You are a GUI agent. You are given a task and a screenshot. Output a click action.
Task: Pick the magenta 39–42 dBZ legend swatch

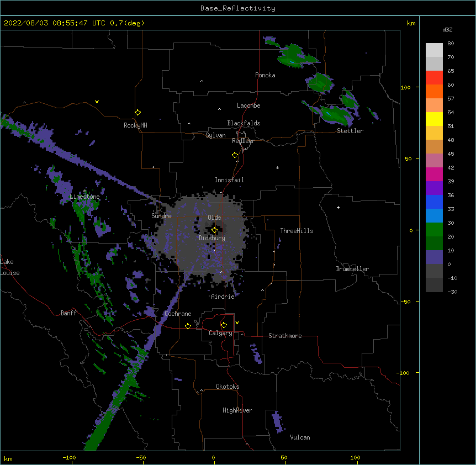coord(434,174)
